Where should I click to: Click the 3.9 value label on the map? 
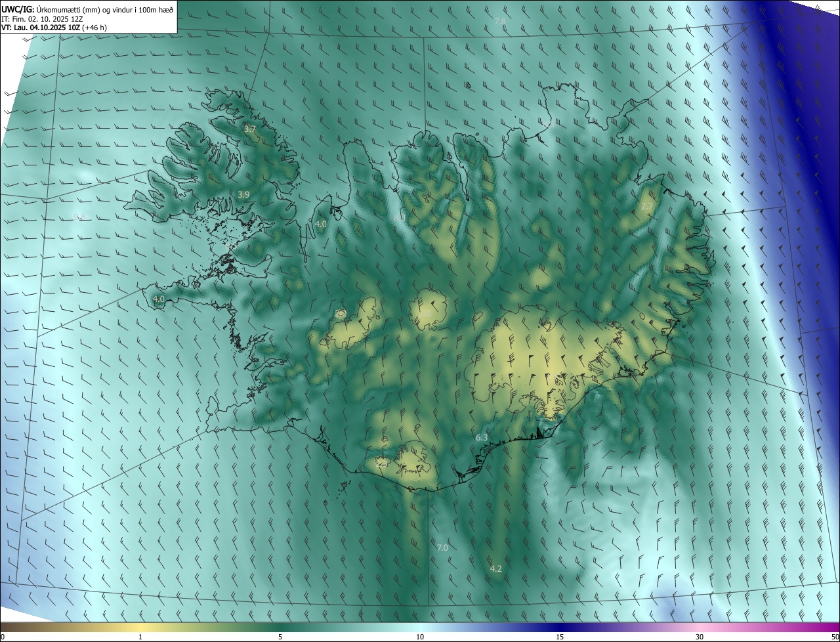pyautogui.click(x=243, y=194)
